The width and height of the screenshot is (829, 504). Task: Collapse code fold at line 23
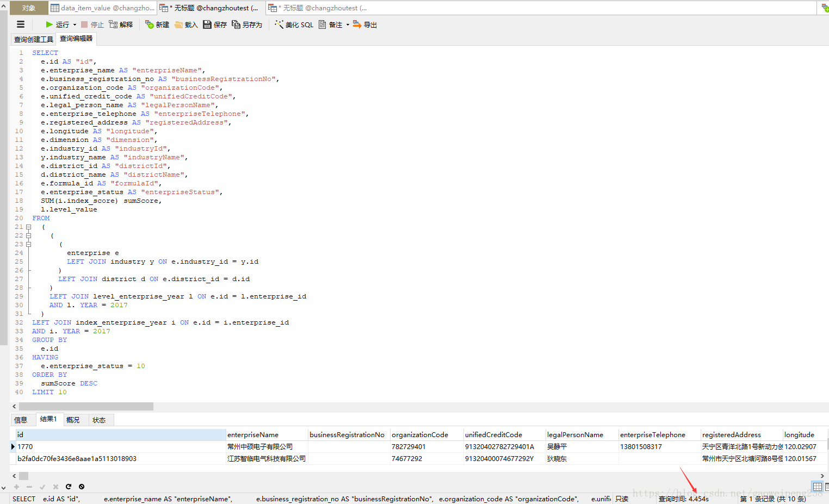pos(28,244)
